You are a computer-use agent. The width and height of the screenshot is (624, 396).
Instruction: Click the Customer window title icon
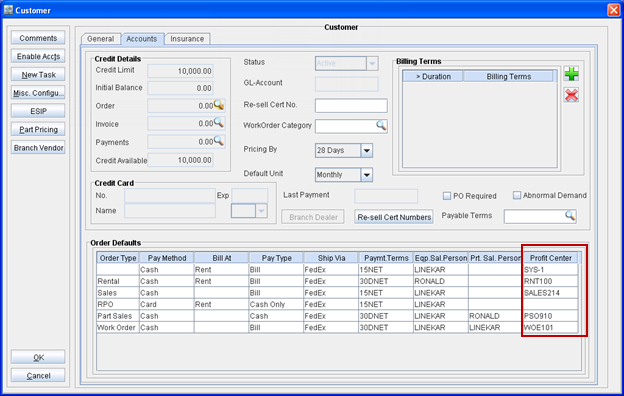coord(8,10)
